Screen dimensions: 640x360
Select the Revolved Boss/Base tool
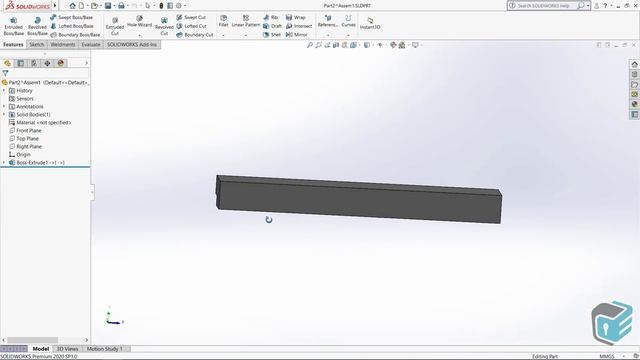(37, 26)
